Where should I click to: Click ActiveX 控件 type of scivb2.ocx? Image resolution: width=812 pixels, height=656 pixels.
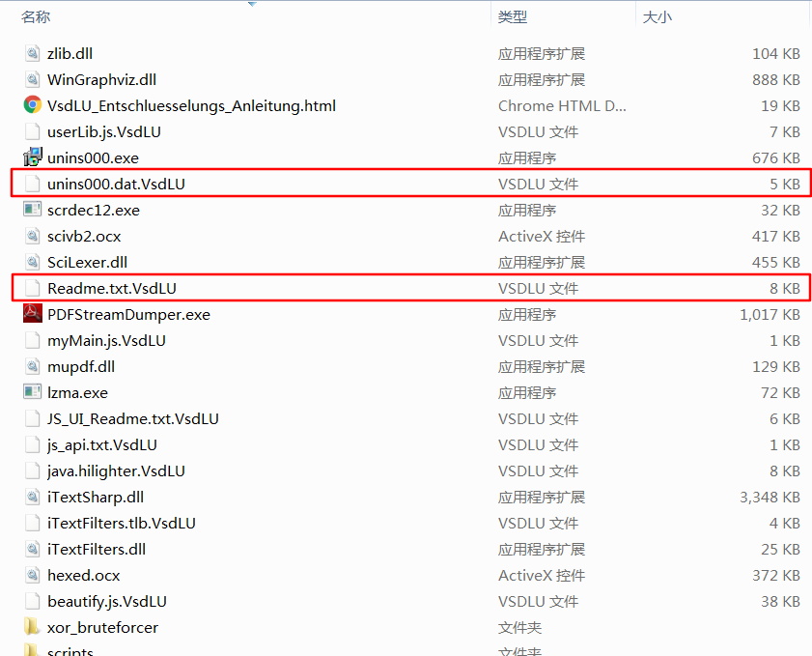(x=542, y=237)
